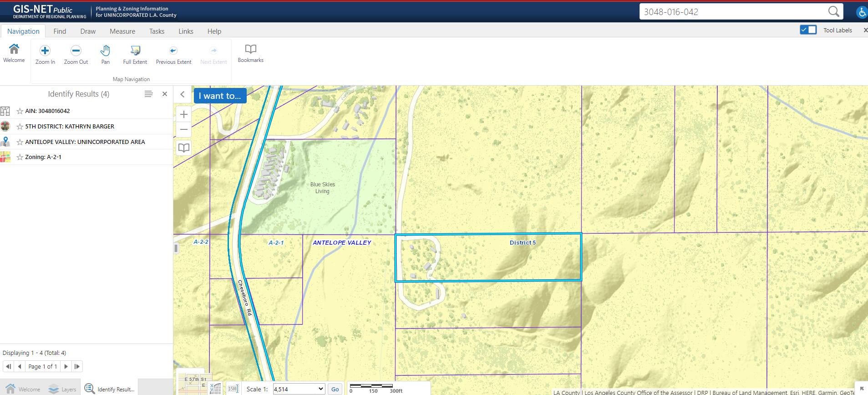
Task: Toggle the 1:500 scale input widget
Action: point(233,389)
